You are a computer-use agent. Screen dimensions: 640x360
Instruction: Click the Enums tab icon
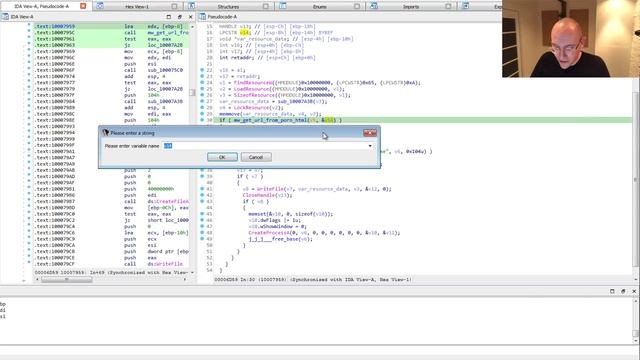282,6
